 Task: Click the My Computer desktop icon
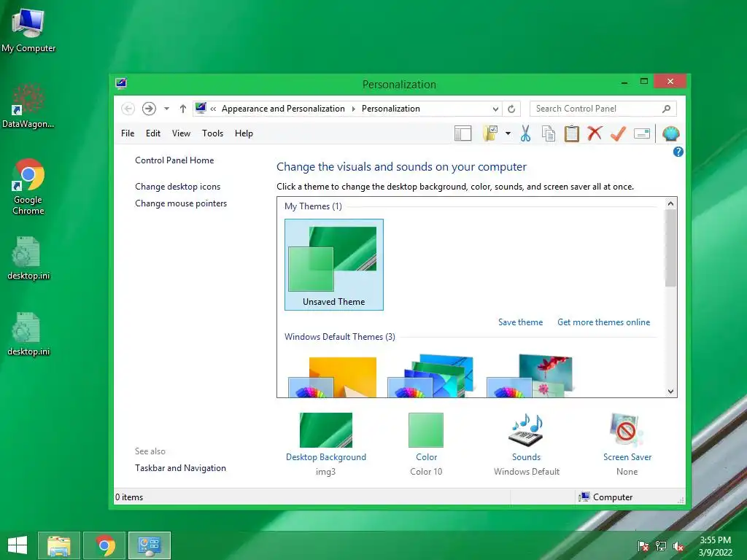click(x=28, y=29)
